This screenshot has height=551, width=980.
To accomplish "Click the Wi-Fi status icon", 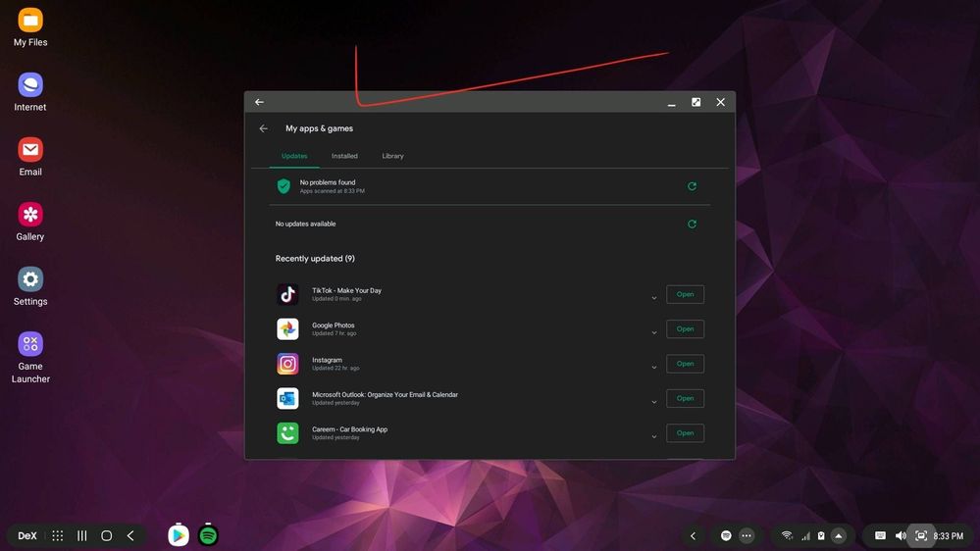I will (787, 535).
